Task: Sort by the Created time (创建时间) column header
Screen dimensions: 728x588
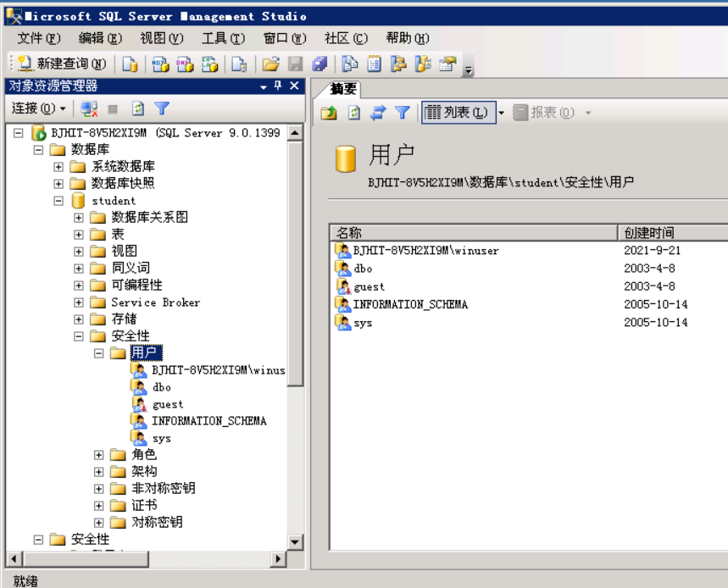Action: [673, 232]
